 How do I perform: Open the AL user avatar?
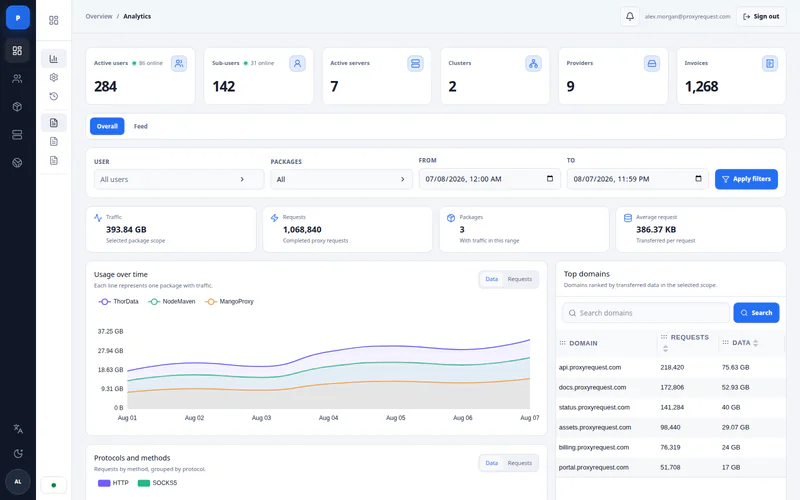pyautogui.click(x=18, y=482)
